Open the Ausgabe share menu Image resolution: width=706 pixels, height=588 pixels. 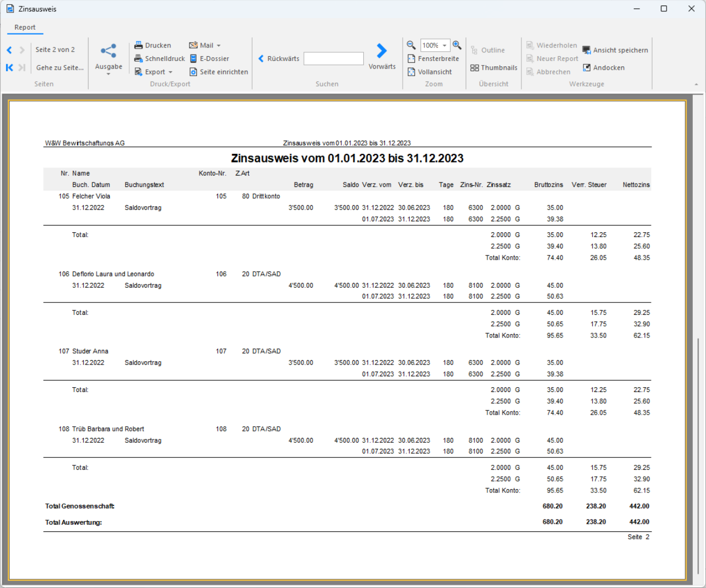[108, 59]
